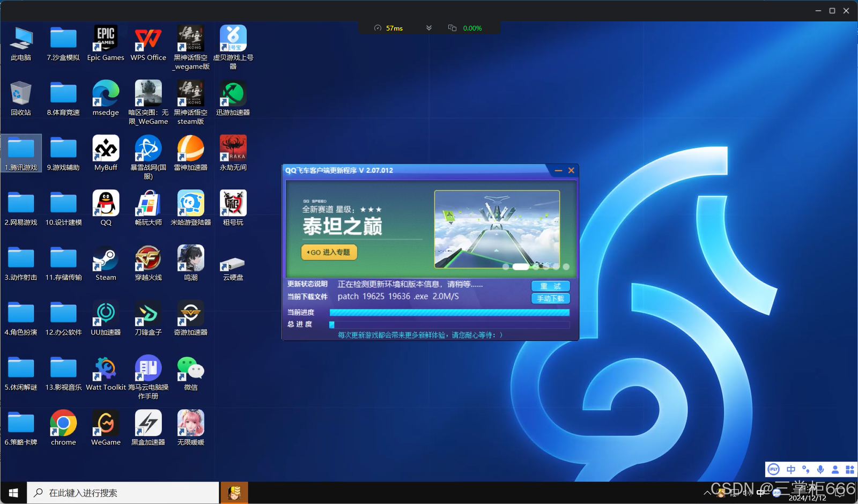Click the 总进度 total progress bar
This screenshot has width=858, height=504.
coord(449,324)
